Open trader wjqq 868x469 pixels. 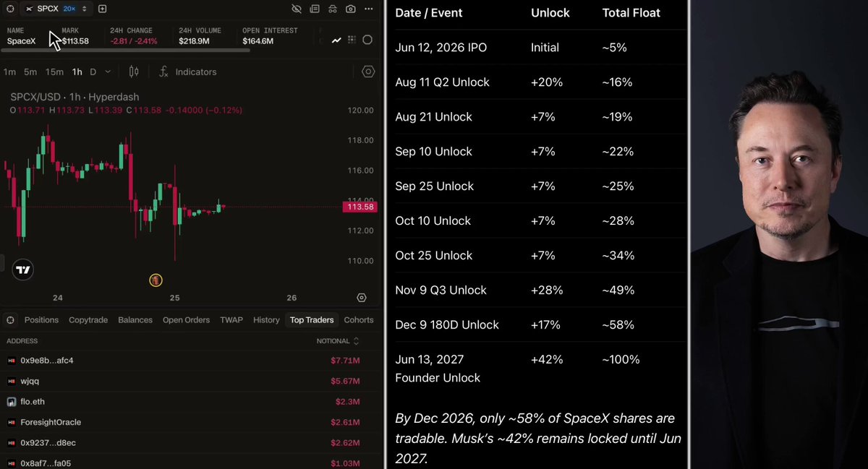30,381
